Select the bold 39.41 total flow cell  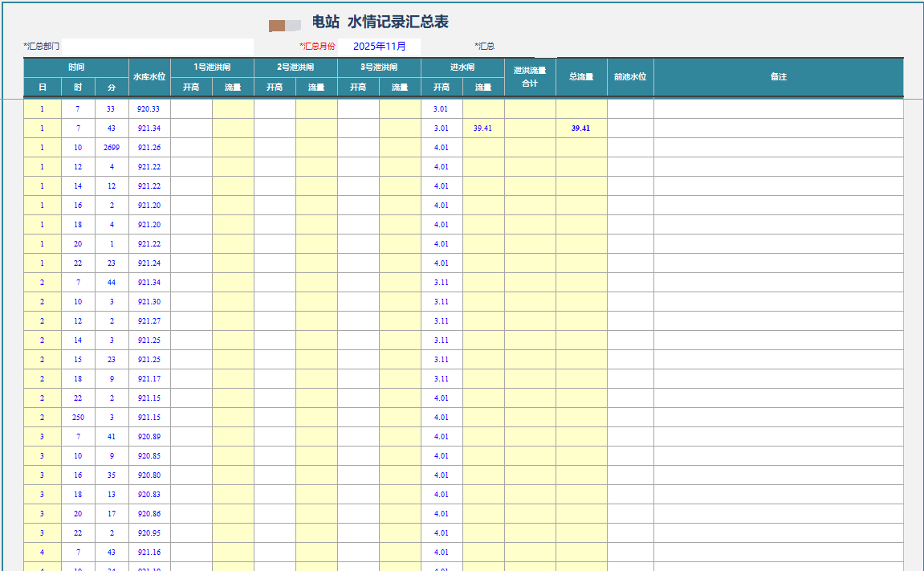click(580, 128)
